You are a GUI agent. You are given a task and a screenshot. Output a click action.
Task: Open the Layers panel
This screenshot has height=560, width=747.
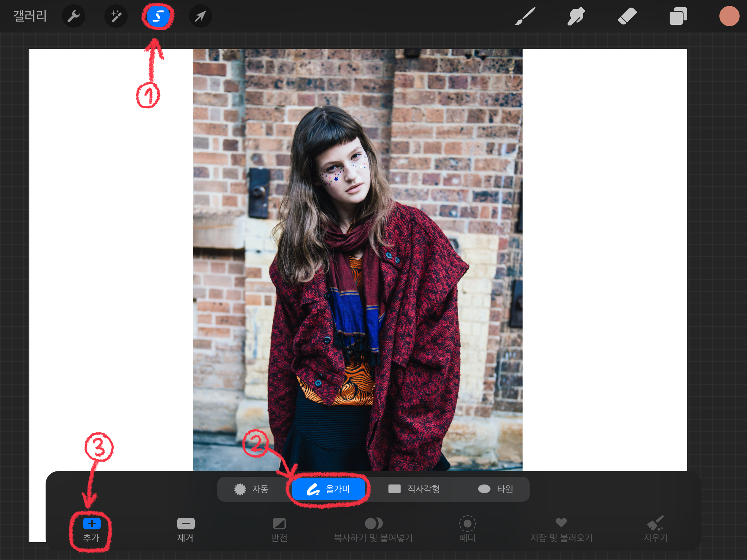coord(678,16)
